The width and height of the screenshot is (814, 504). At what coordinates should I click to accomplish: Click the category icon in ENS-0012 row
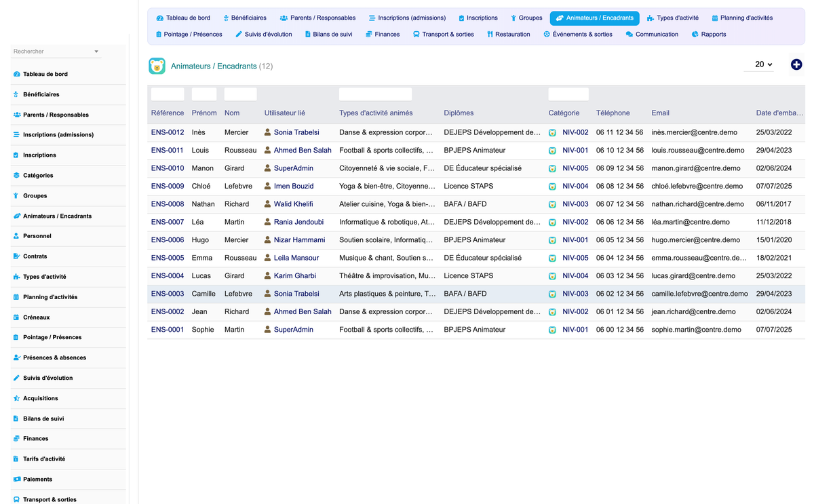coord(553,133)
